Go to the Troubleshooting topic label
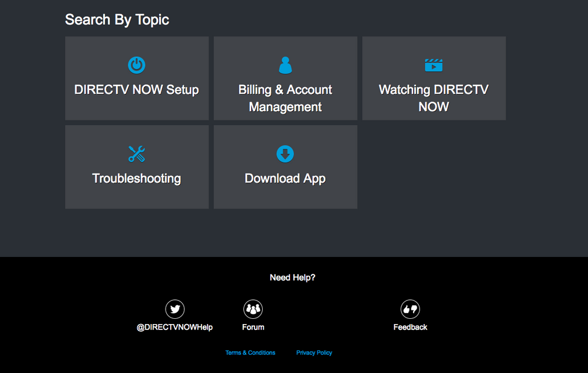 click(137, 179)
